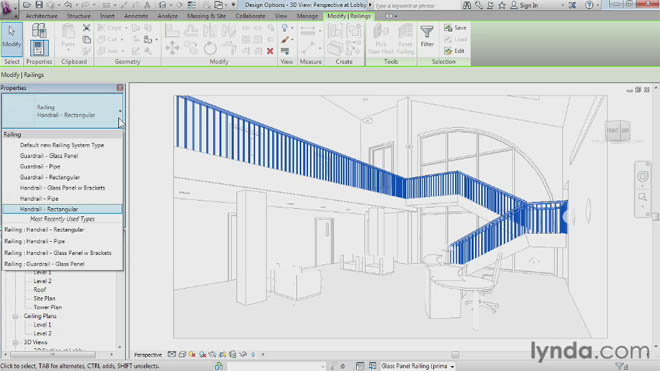This screenshot has width=660, height=371.
Task: Edit the selection set
Action: click(454, 51)
